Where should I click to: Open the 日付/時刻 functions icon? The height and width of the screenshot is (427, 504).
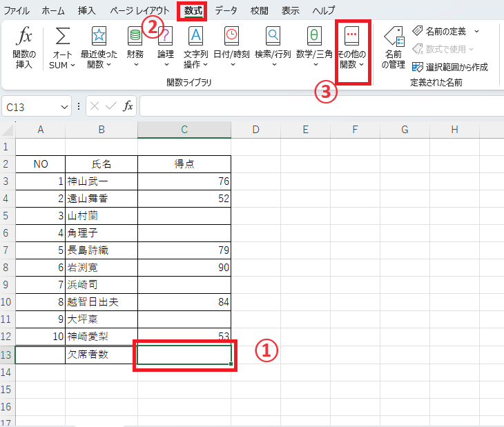pos(231,36)
